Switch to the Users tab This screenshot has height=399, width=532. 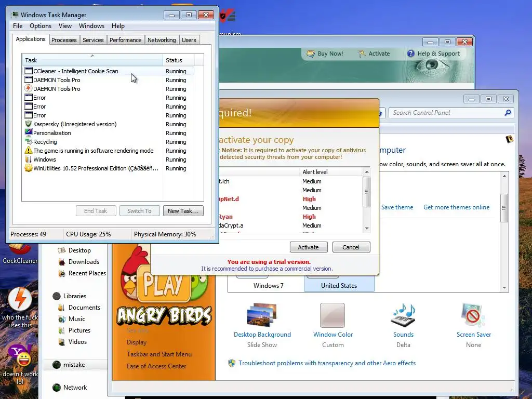[189, 40]
